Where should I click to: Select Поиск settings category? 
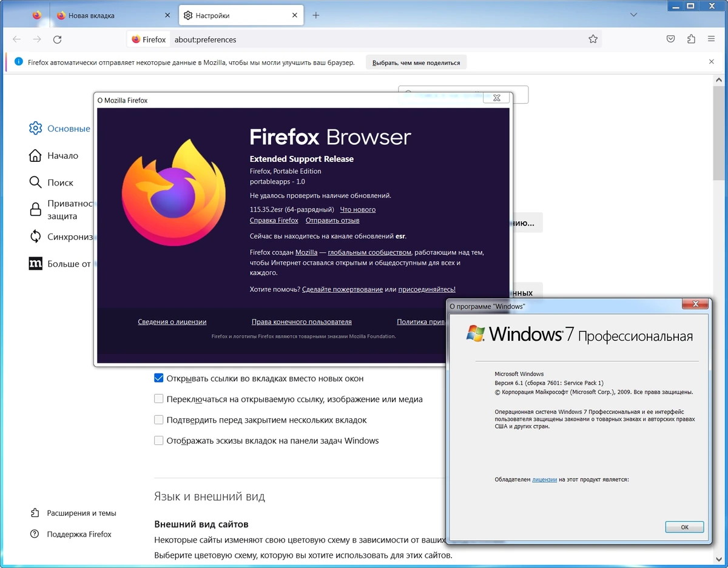pos(51,182)
